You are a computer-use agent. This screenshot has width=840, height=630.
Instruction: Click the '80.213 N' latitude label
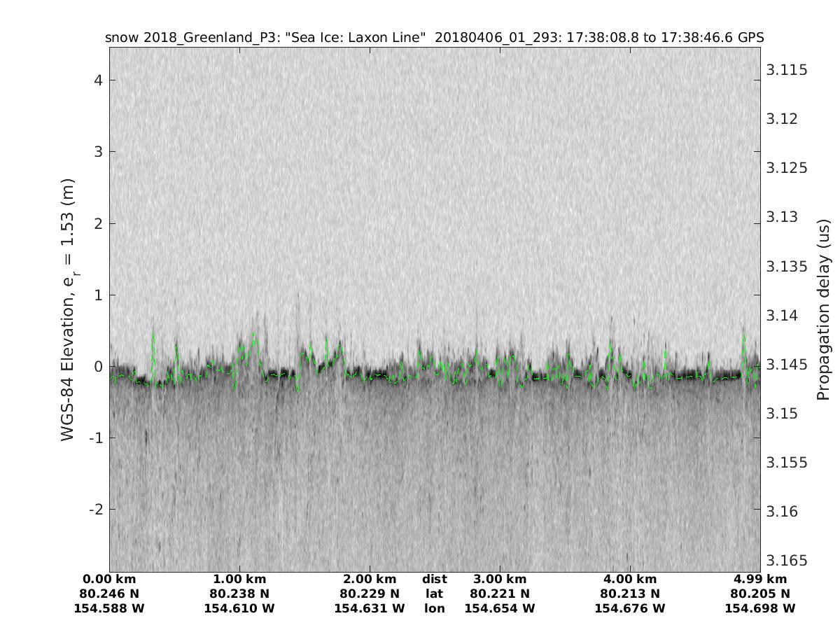(x=630, y=594)
